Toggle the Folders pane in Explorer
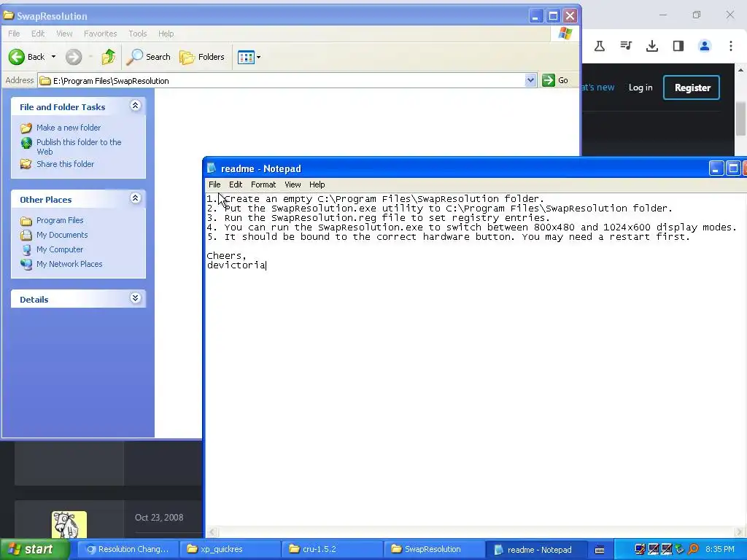 (x=202, y=57)
